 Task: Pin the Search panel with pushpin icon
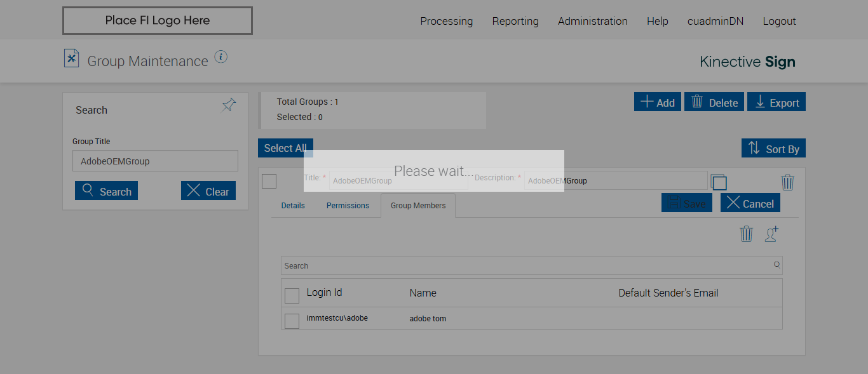pyautogui.click(x=229, y=105)
